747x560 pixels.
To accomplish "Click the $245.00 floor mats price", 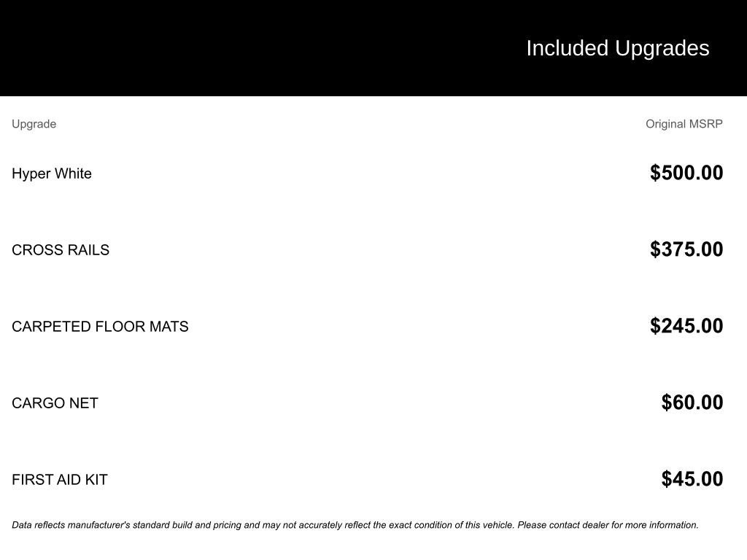I will tap(686, 326).
